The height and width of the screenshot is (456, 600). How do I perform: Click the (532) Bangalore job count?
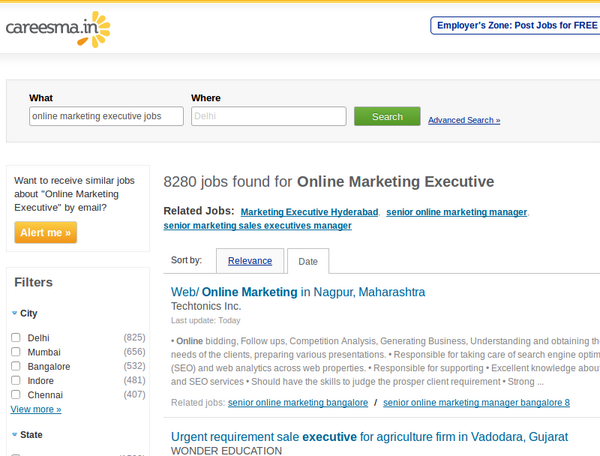pos(134,366)
